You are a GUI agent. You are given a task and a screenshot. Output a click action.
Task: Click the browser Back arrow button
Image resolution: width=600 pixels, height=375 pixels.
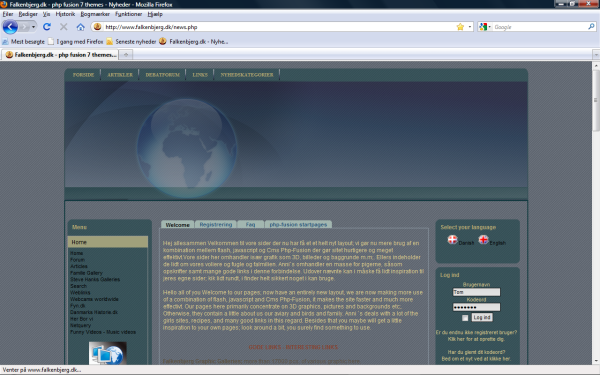tap(10, 27)
